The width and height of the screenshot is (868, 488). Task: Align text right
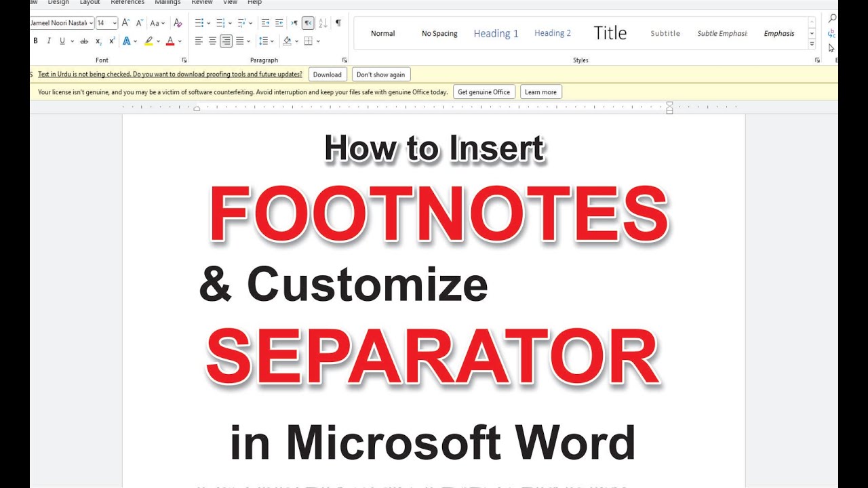coord(226,41)
